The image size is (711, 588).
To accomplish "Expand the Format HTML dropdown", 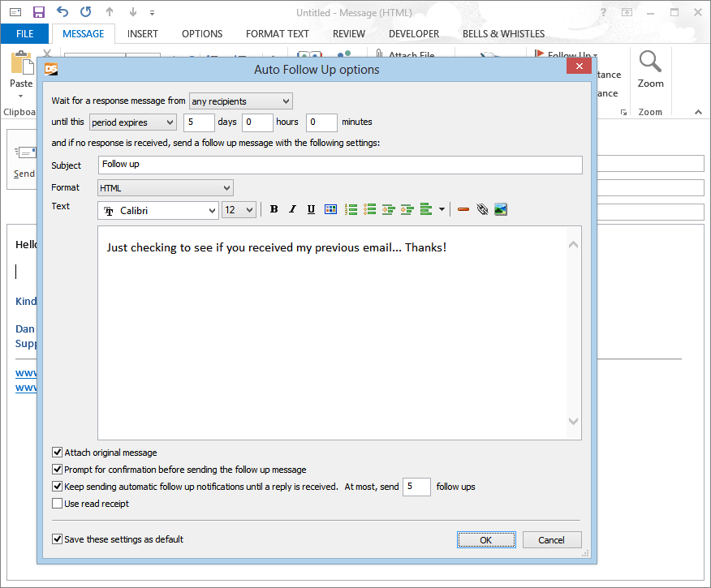I will 166,188.
